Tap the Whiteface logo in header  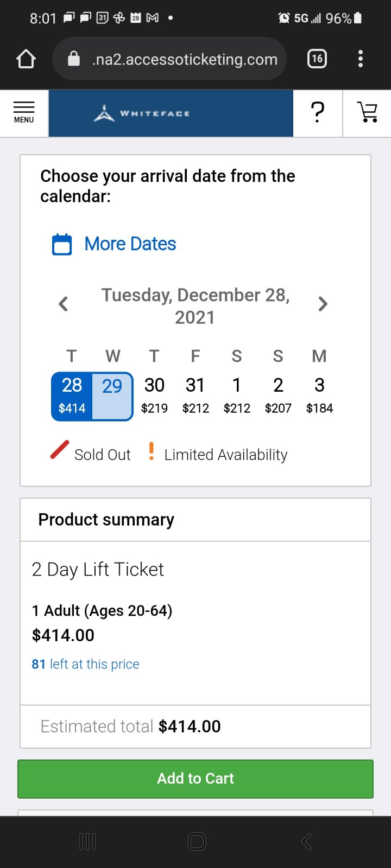[x=142, y=113]
